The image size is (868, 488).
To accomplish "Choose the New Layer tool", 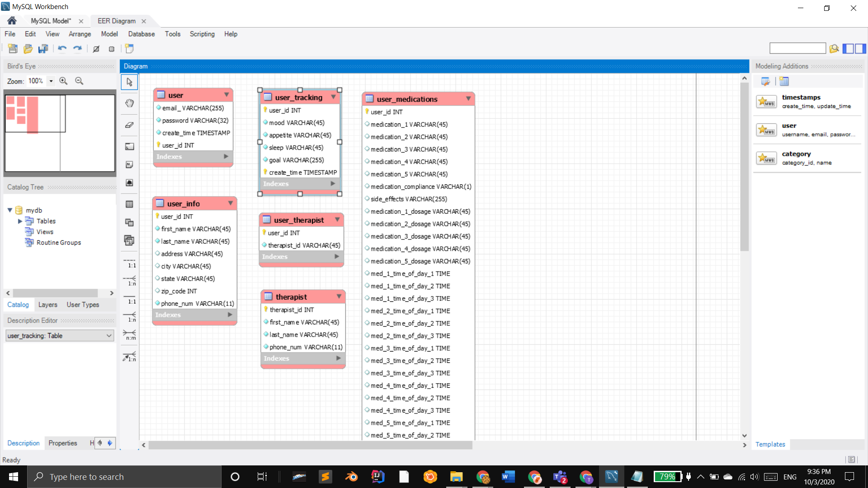I will pos(129,146).
